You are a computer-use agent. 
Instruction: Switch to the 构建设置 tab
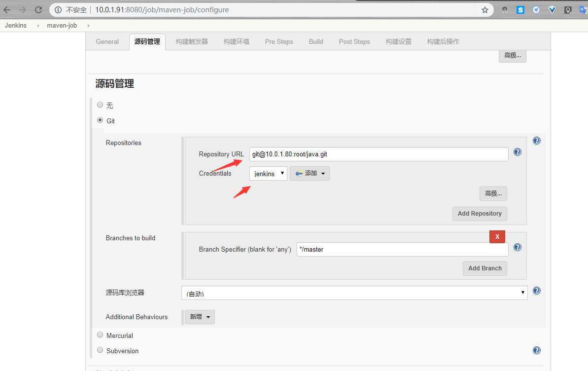click(x=399, y=41)
